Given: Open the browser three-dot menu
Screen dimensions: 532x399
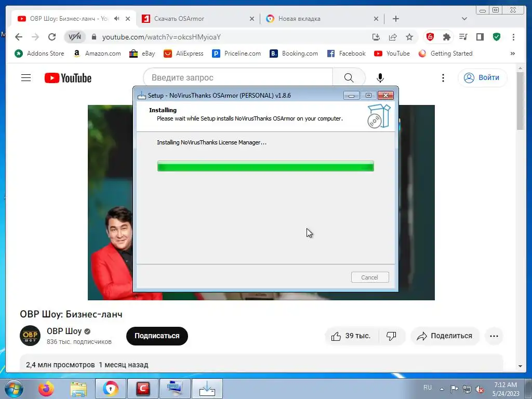Looking at the screenshot, I should pyautogui.click(x=513, y=37).
